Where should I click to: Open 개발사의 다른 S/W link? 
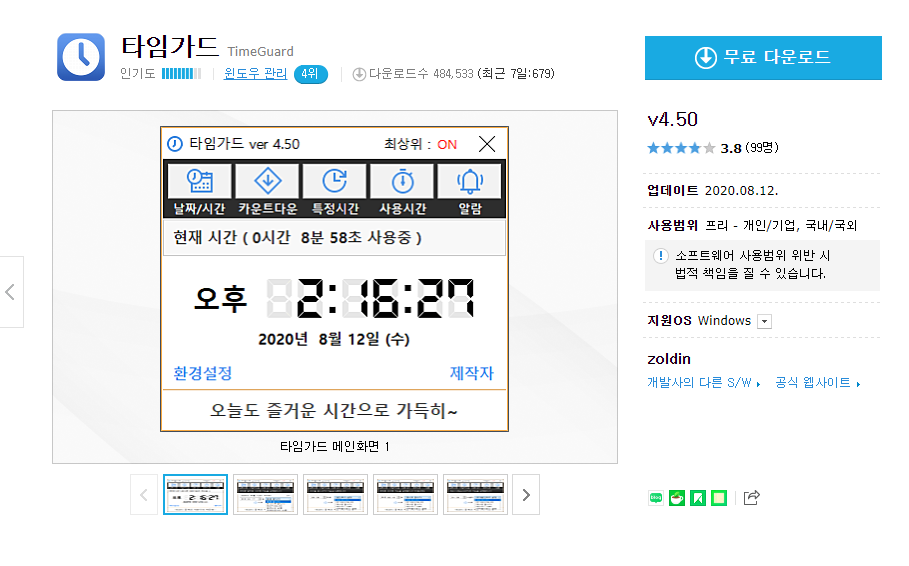[703, 383]
